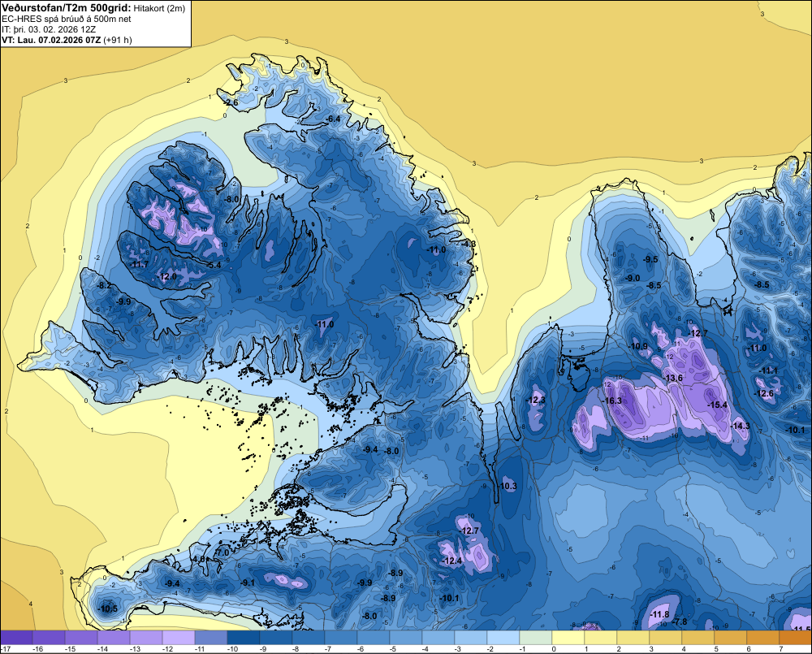
Task: Click the "-17" label in the color legend
Action: pos(6,649)
